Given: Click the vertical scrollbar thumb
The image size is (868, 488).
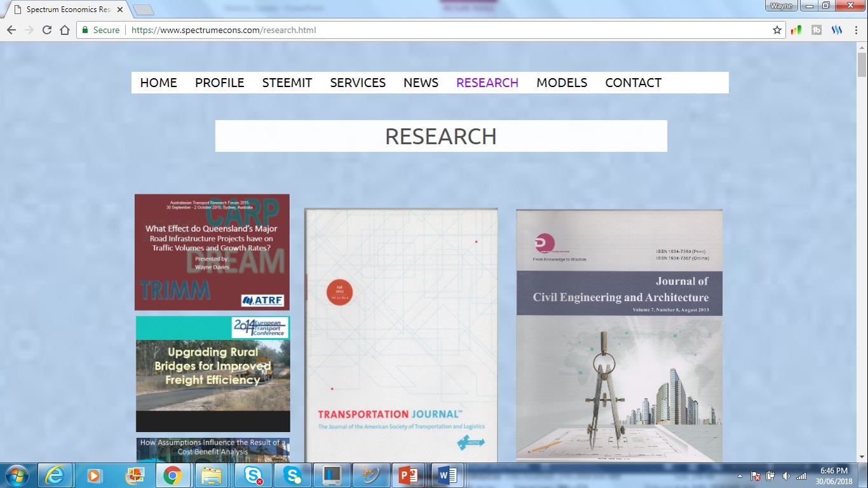Looking at the screenshot, I should 862,65.
